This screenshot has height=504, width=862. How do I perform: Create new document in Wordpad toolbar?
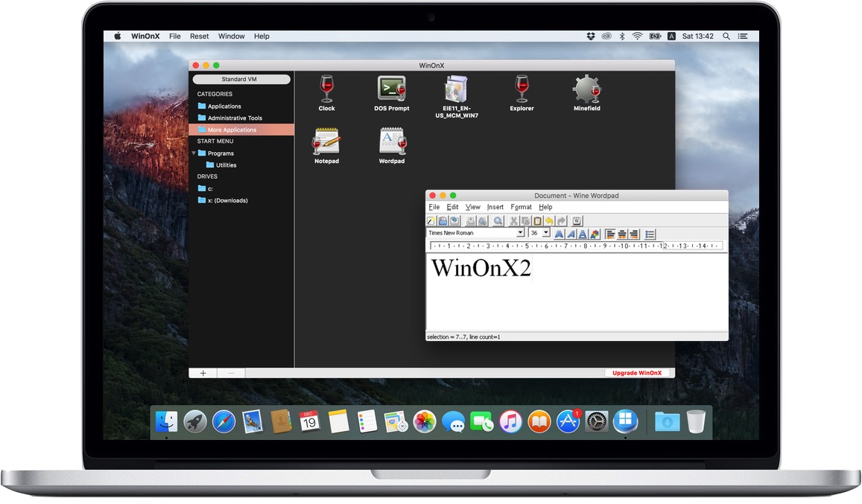[431, 221]
